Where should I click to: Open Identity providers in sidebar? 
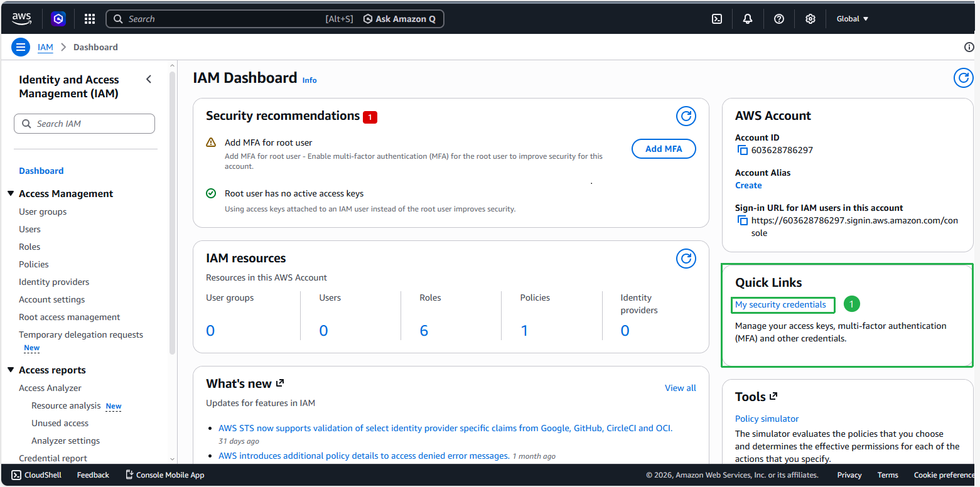pos(54,282)
